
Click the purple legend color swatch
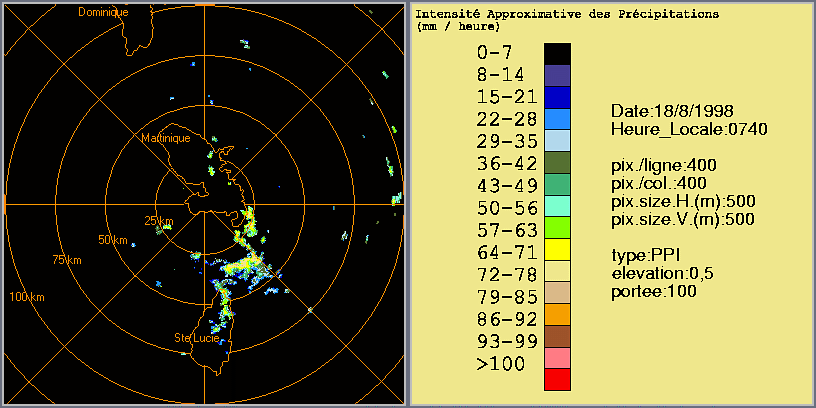557,75
